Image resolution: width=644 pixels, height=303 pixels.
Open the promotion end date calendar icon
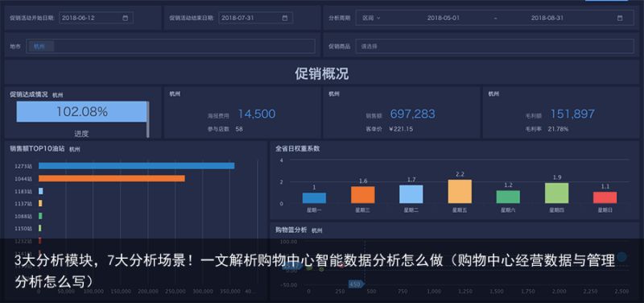285,18
